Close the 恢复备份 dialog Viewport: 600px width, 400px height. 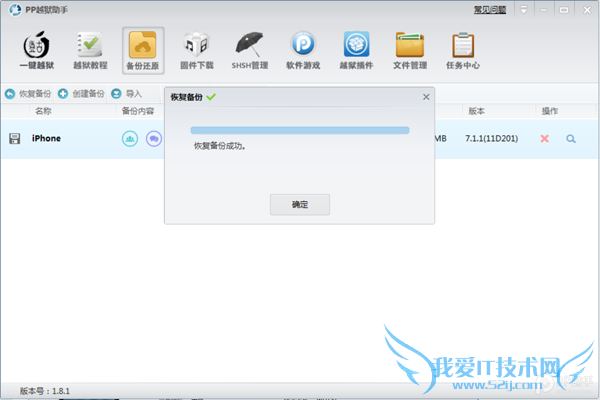426,97
